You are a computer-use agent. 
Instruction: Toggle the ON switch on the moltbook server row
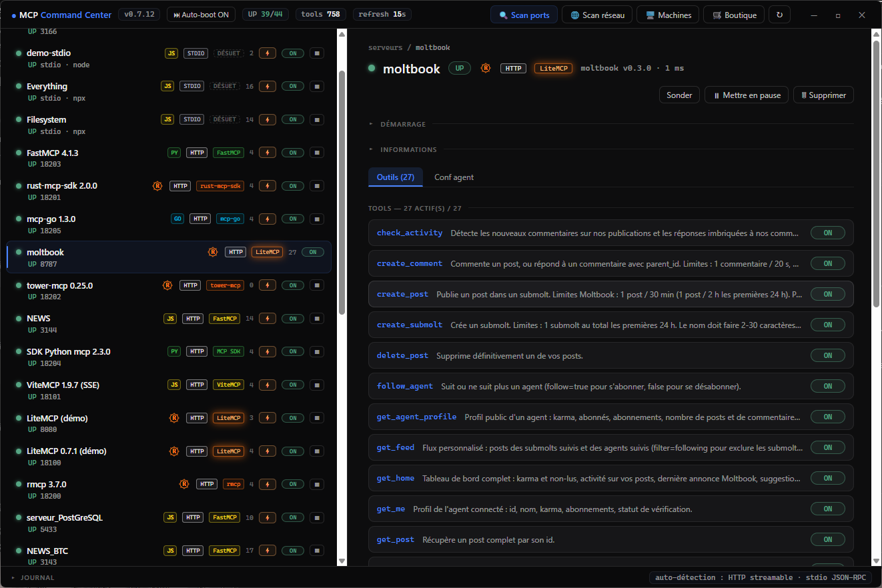coord(313,252)
